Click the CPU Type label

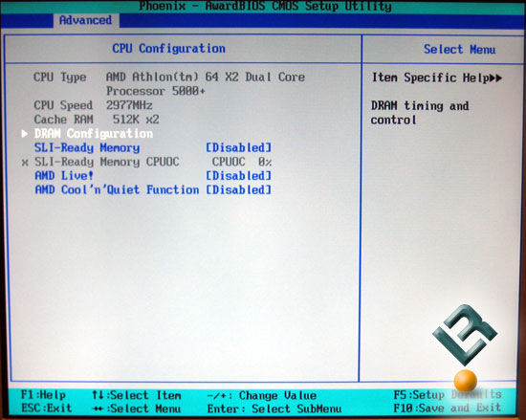click(60, 77)
